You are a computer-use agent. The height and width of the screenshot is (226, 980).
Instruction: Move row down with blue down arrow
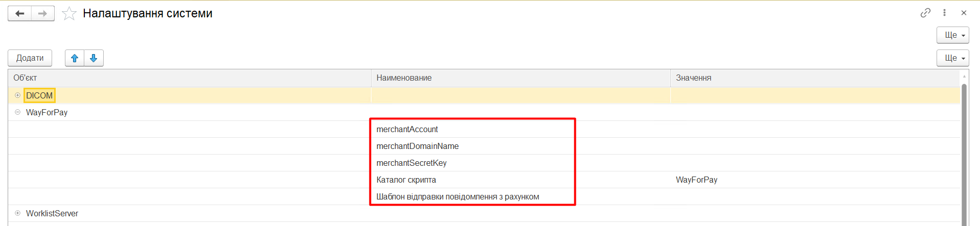tap(94, 58)
